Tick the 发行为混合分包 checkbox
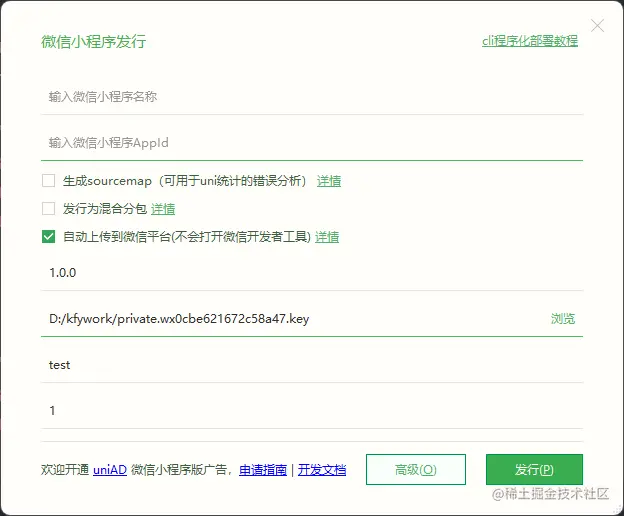The height and width of the screenshot is (516, 624). point(49,208)
